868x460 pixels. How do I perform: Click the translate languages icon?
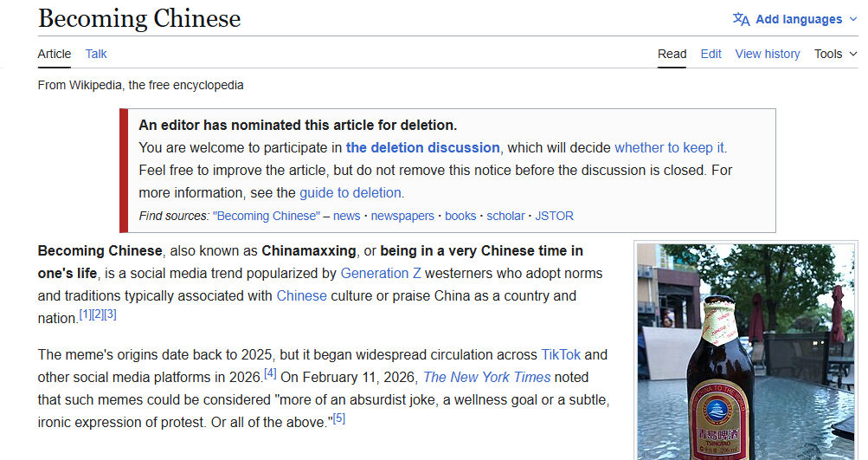tap(741, 19)
